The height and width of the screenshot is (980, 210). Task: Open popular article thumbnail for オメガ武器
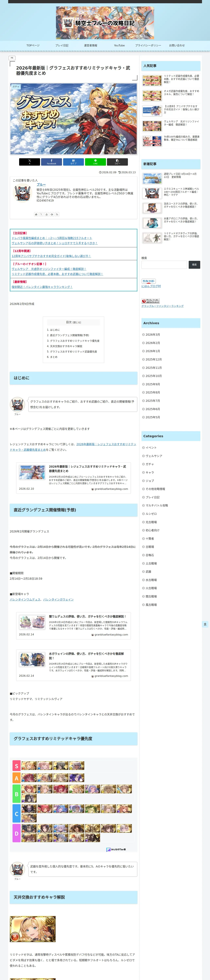click(x=152, y=96)
